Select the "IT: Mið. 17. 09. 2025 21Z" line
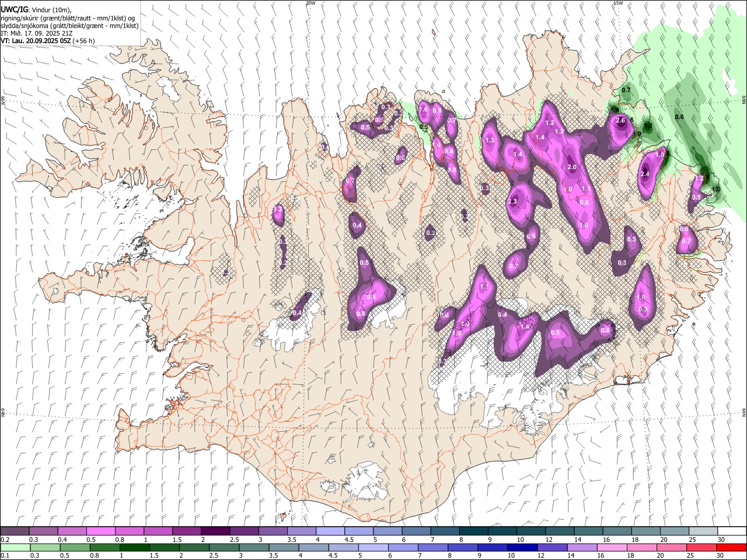Viewport: 747px width, 560px height. click(37, 33)
